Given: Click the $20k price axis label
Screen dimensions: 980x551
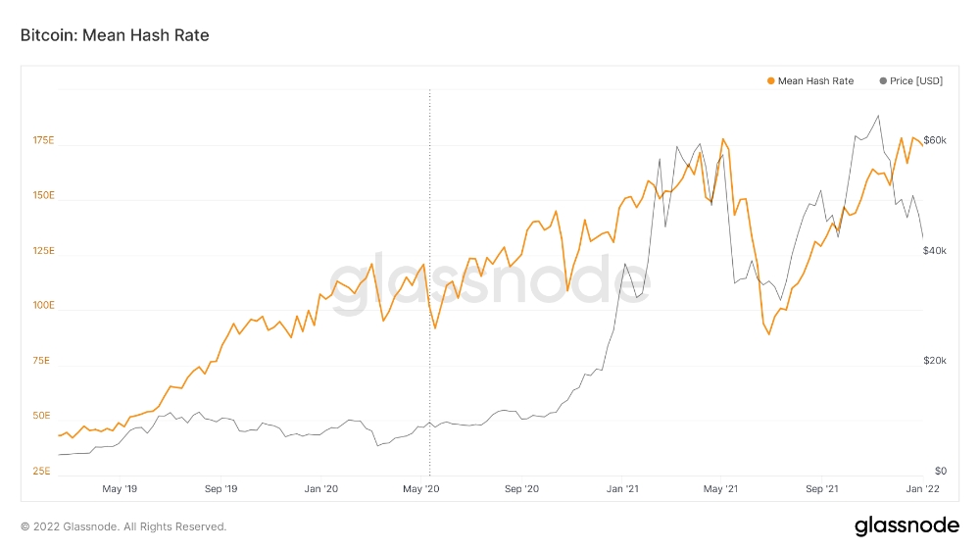Looking at the screenshot, I should click(935, 361).
